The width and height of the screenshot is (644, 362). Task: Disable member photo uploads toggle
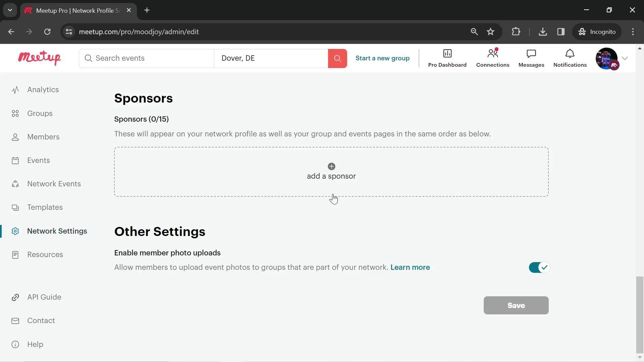click(539, 267)
